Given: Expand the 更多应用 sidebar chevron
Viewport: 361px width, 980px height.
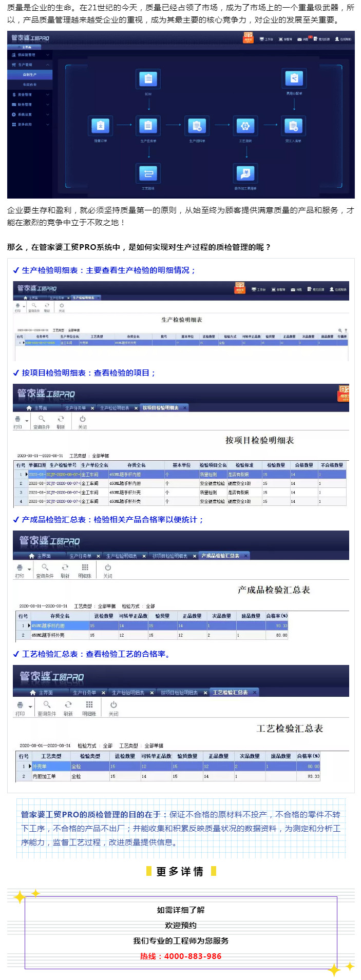Looking at the screenshot, I should coord(48,124).
